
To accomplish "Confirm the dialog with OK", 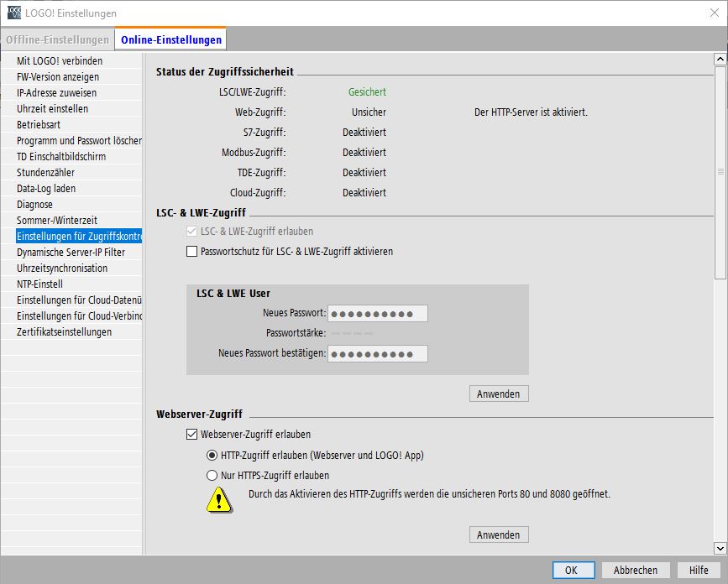I will point(570,570).
